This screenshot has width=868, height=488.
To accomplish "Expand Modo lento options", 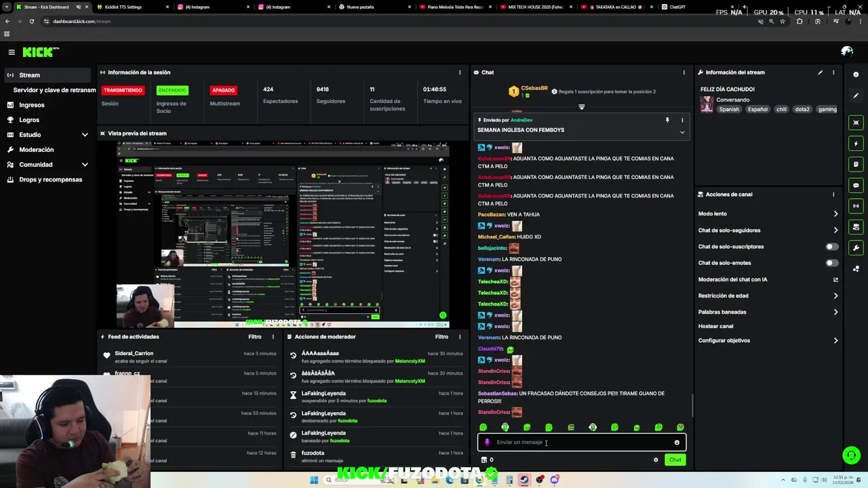I will coord(768,213).
